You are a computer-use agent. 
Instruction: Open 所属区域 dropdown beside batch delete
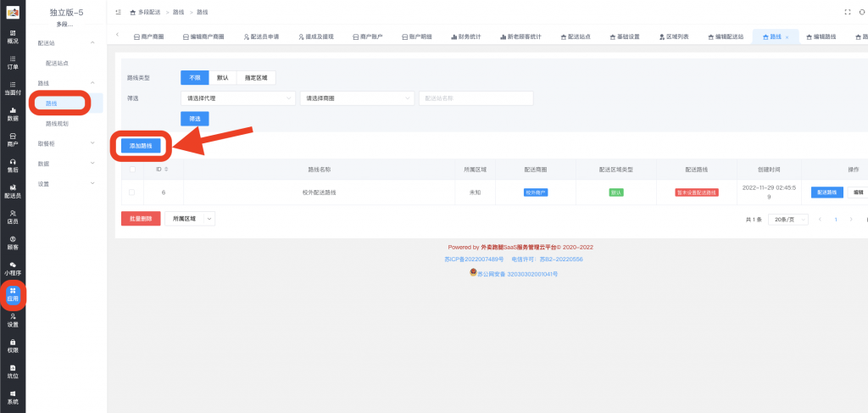190,219
